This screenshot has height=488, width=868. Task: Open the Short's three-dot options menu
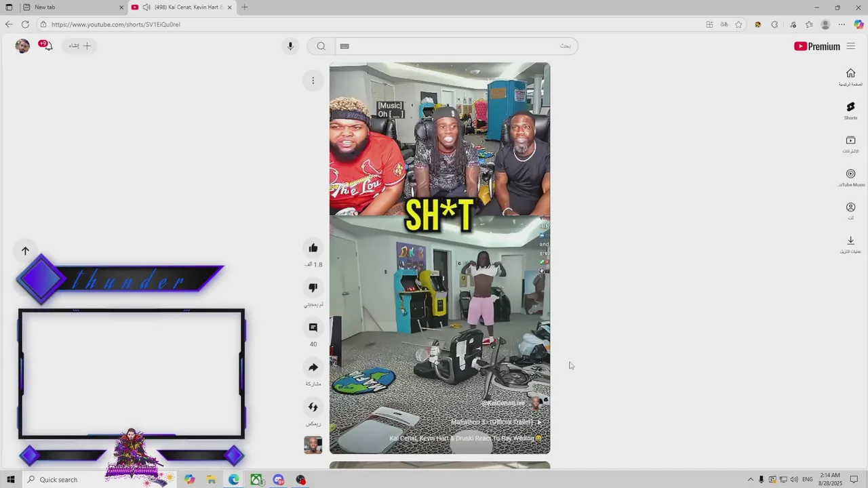tap(313, 81)
